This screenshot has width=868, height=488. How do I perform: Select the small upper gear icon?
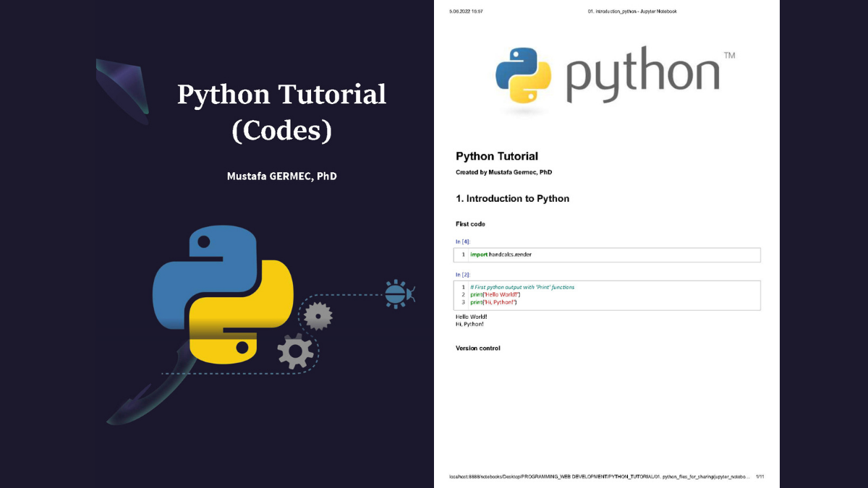318,316
